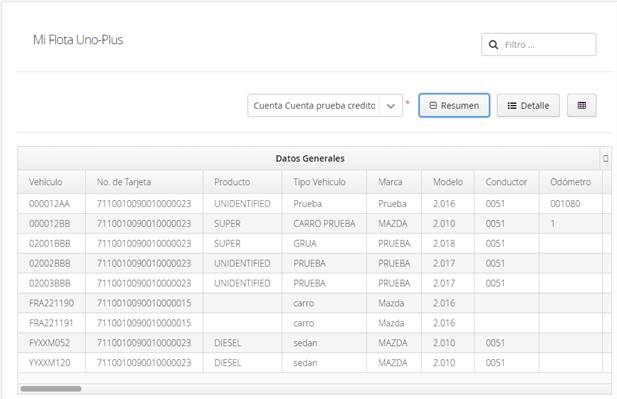Click the collapse icon beside Datos Generales
Screen dimensions: 617x399
point(605,158)
